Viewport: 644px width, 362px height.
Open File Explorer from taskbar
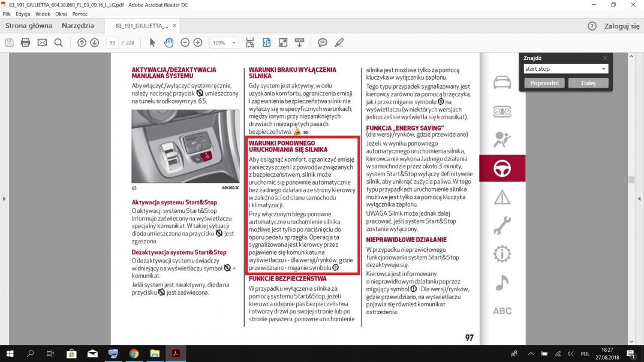pos(155,354)
